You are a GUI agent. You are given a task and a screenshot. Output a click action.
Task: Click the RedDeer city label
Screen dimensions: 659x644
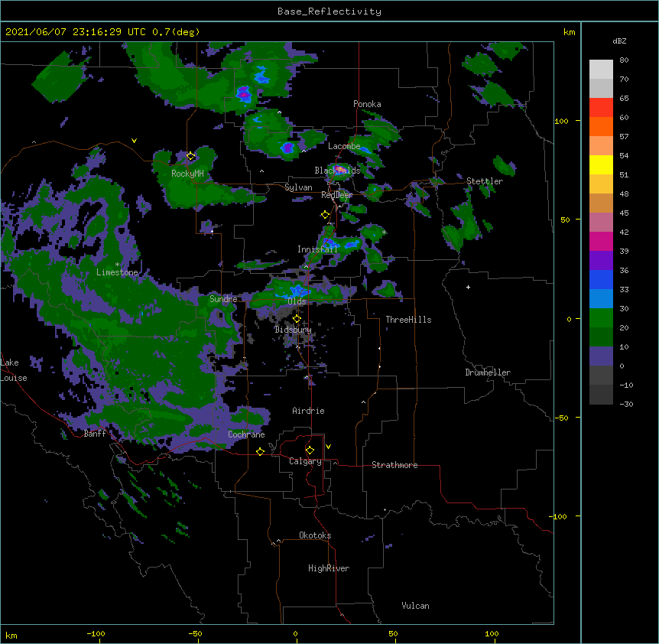pyautogui.click(x=336, y=194)
